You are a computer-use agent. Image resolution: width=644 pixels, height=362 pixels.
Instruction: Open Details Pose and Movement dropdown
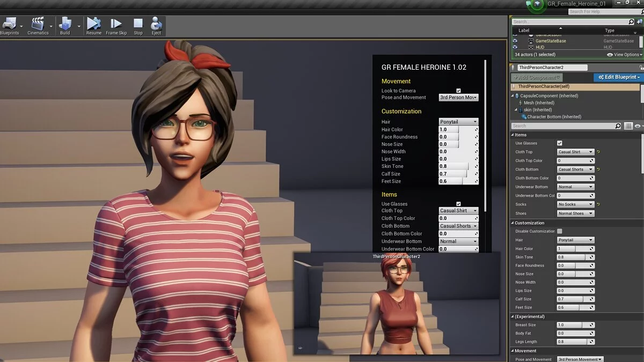coord(580,359)
